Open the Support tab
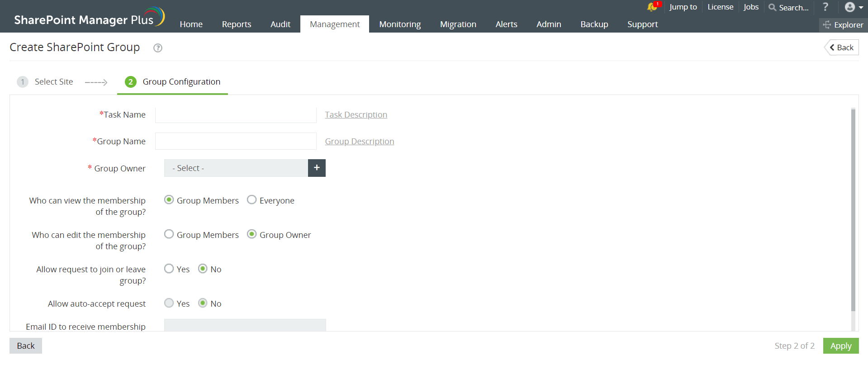 coord(642,24)
